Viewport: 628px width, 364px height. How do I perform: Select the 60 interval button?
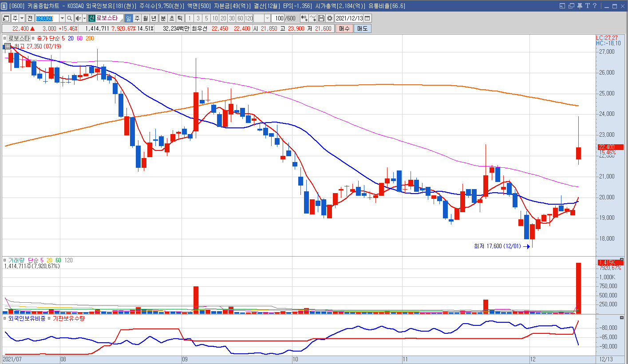(240, 18)
